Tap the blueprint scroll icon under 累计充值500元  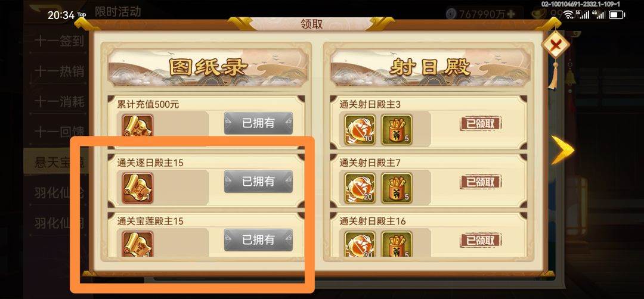click(137, 126)
